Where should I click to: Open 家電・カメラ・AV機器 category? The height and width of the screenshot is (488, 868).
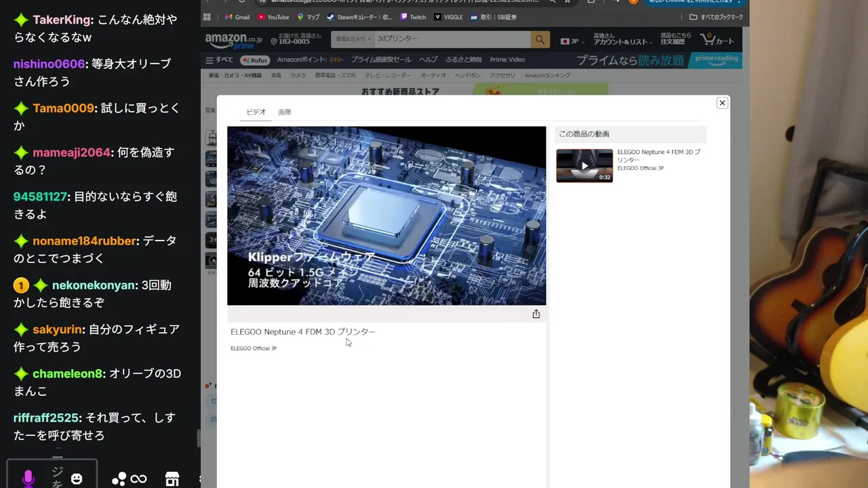235,75
